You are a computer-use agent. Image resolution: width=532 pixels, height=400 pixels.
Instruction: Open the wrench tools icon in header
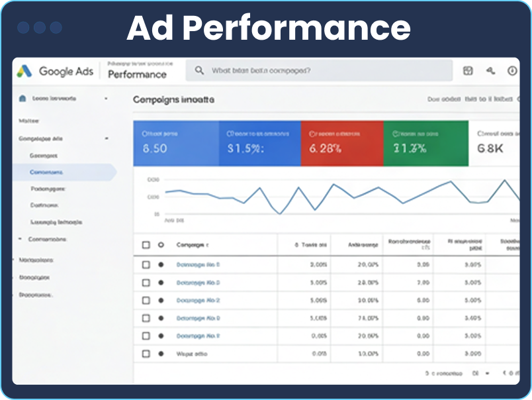[490, 71]
